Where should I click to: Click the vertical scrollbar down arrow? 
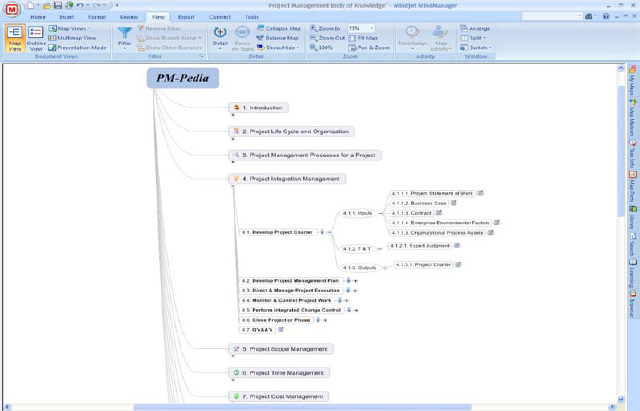[x=621, y=399]
